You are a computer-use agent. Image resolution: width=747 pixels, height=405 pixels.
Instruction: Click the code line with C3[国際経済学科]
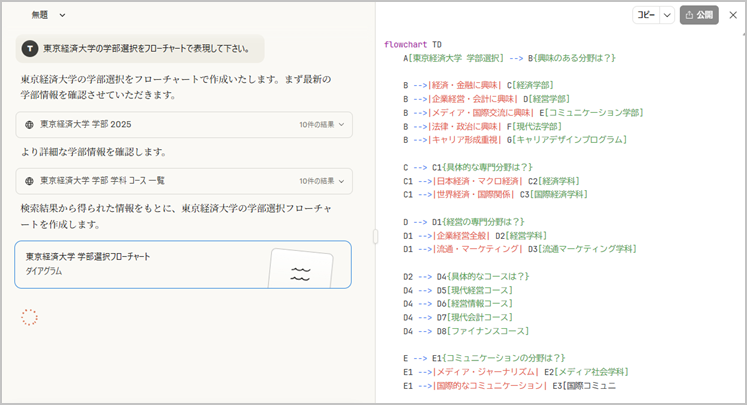point(495,194)
